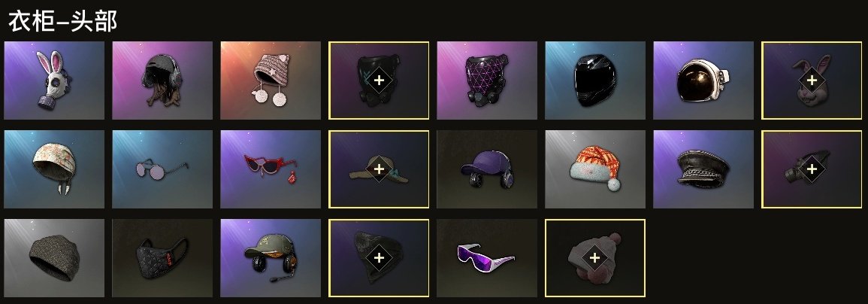The image size is (868, 304).
Task: Select the purple triangle-pattern gas mask
Action: (486, 81)
